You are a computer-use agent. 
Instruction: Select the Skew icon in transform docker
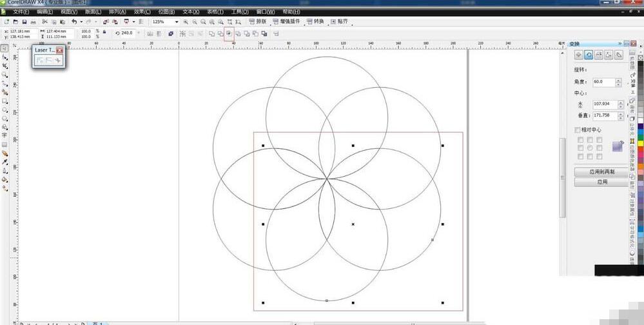[x=619, y=55]
